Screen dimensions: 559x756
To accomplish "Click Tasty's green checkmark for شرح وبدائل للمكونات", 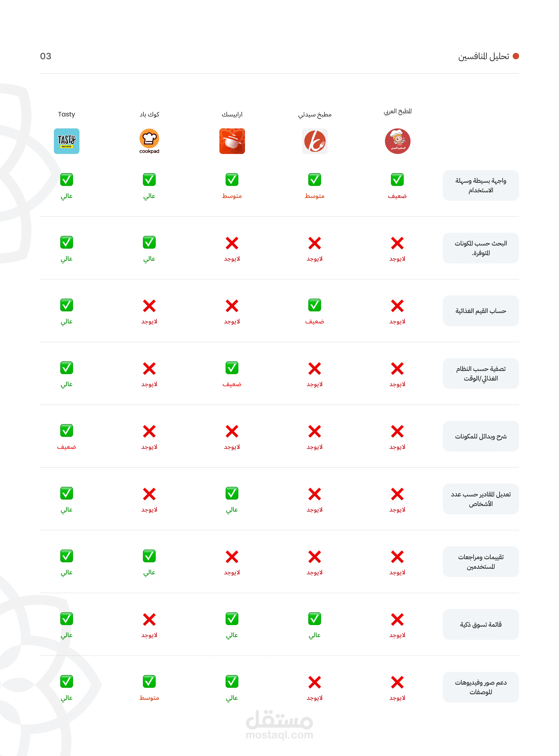I will point(67,431).
